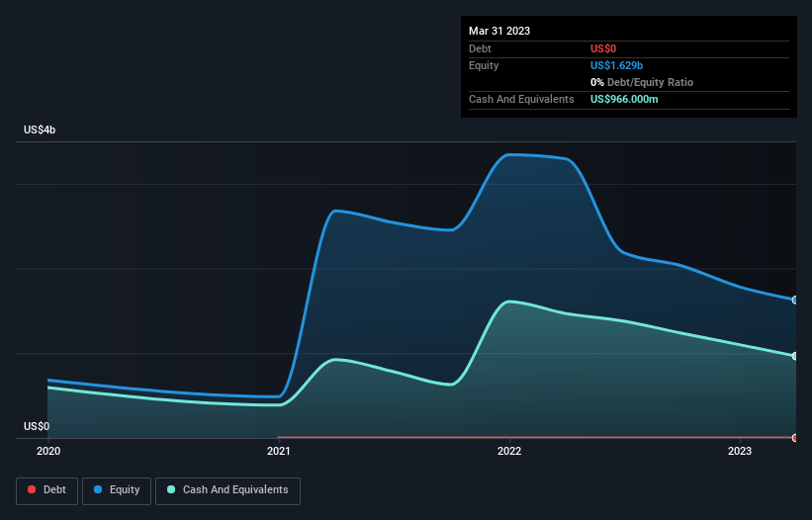Toggle the Debt series legend button
The image size is (812, 520).
[46, 490]
